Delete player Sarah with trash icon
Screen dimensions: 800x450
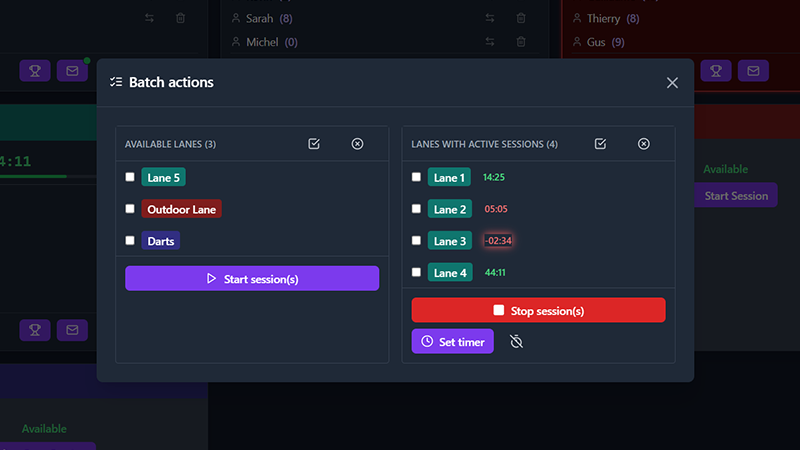tap(521, 18)
